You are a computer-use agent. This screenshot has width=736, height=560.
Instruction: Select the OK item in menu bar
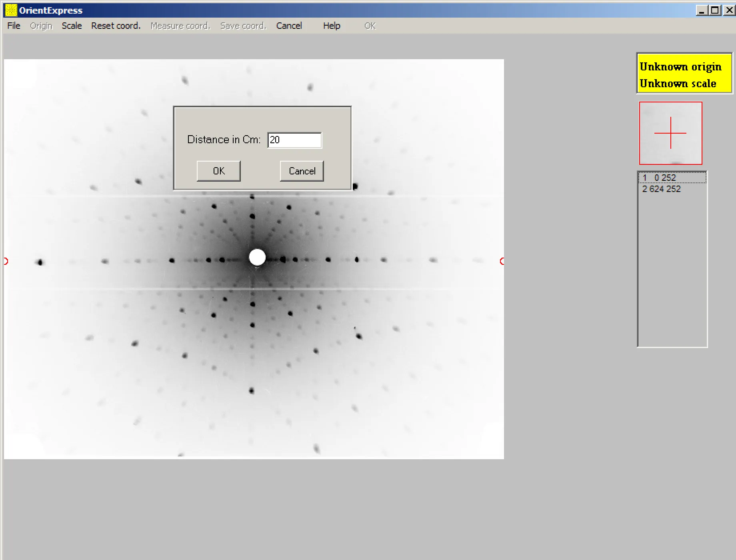(370, 26)
